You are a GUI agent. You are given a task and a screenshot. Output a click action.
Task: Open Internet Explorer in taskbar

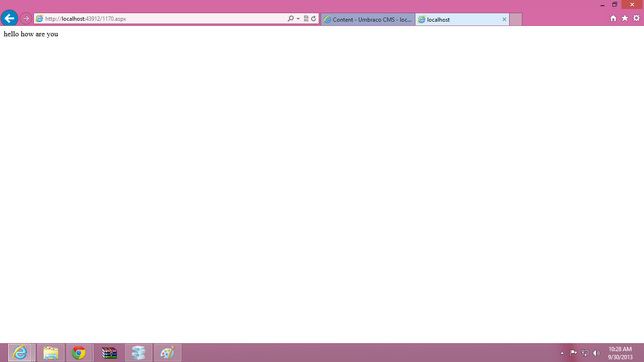[20, 353]
